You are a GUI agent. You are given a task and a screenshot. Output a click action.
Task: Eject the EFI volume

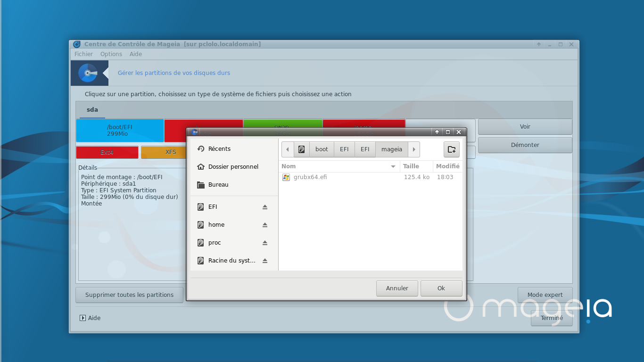(265, 207)
